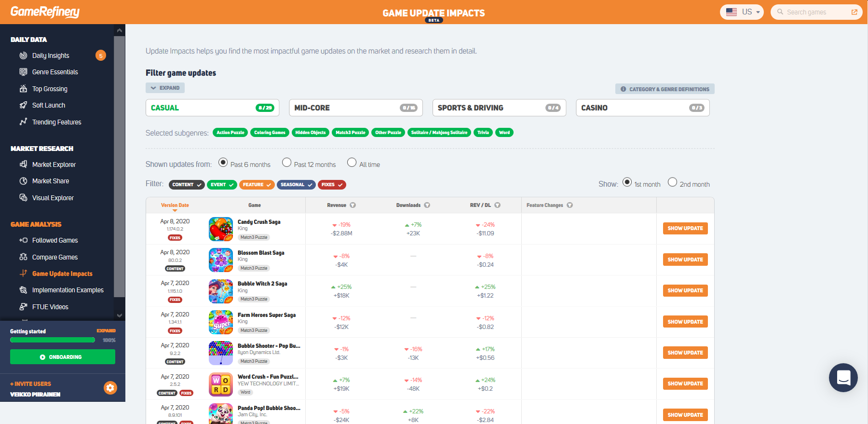Click the user settings gear icon
The width and height of the screenshot is (868, 424).
point(110,388)
